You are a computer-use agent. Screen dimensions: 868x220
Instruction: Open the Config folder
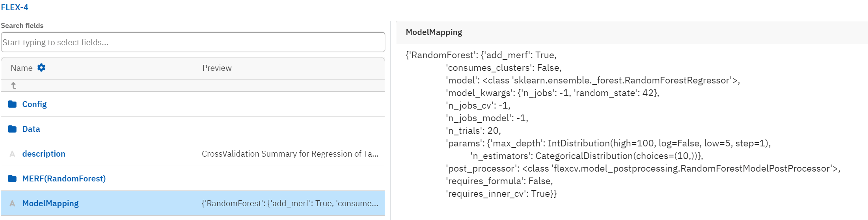click(34, 104)
